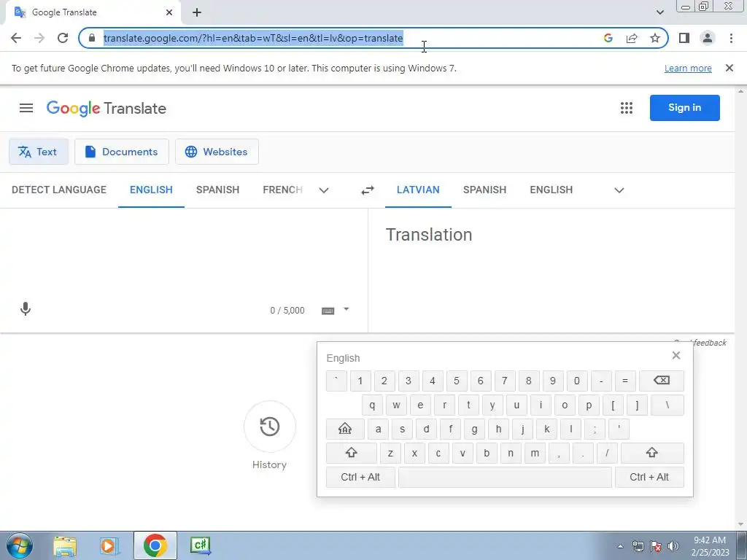
Task: Open a new browser tab
Action: [197, 12]
